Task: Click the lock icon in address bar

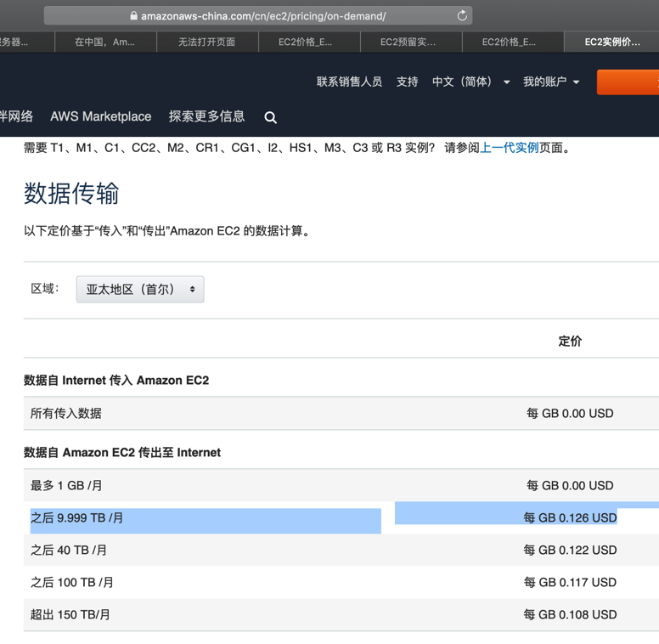Action: (x=133, y=16)
